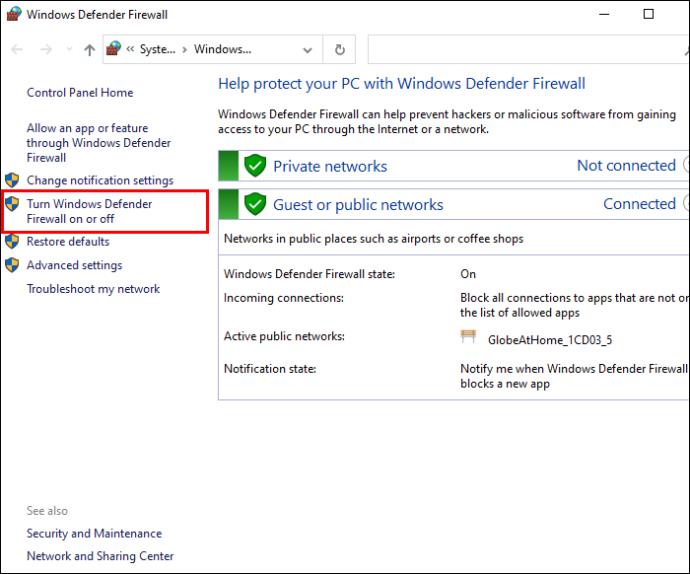The image size is (690, 574).
Task: Expand the address bar history dropdown
Action: 308,50
